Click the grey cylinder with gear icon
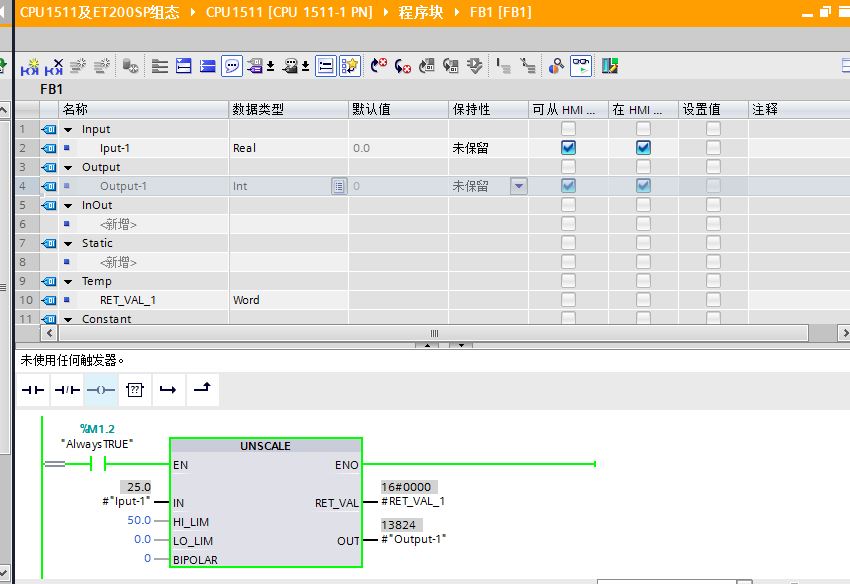This screenshot has height=584, width=850. click(130, 66)
